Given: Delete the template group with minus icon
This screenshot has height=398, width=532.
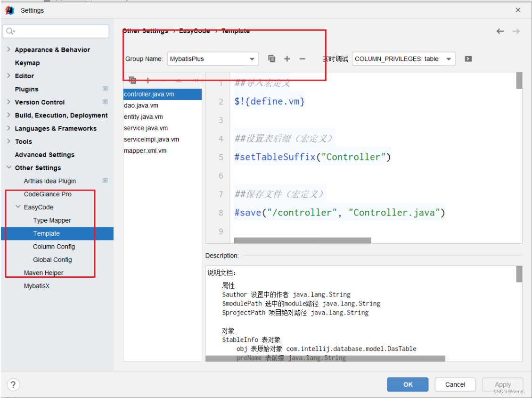Looking at the screenshot, I should point(302,58).
